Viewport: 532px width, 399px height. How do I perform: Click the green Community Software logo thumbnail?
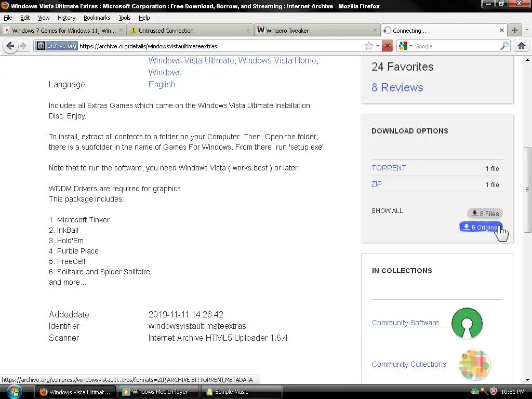click(x=467, y=323)
